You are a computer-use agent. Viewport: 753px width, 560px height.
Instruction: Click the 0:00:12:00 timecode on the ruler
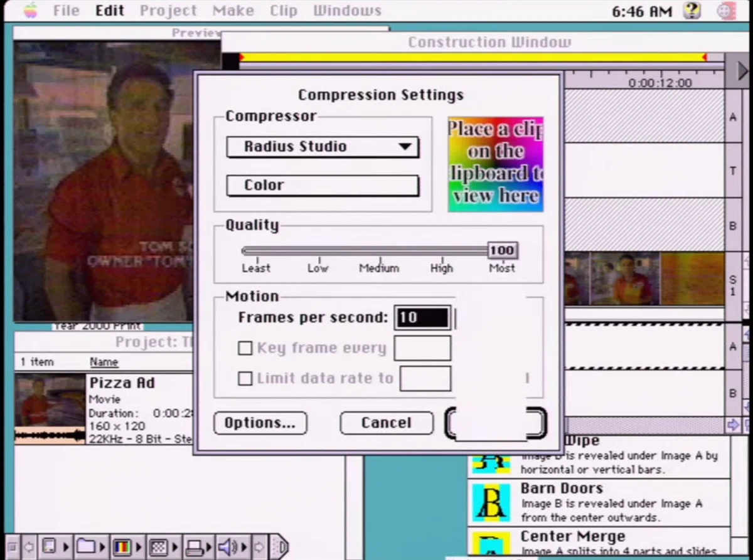tap(660, 83)
